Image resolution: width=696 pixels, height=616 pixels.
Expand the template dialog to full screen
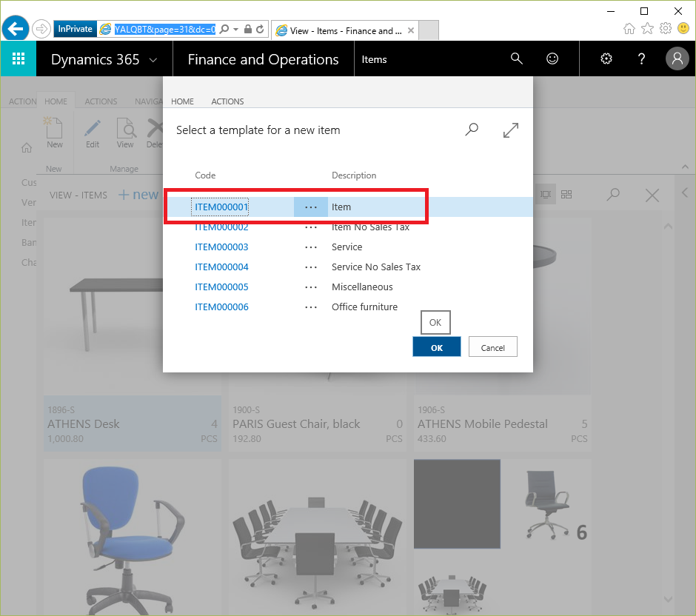(x=511, y=130)
